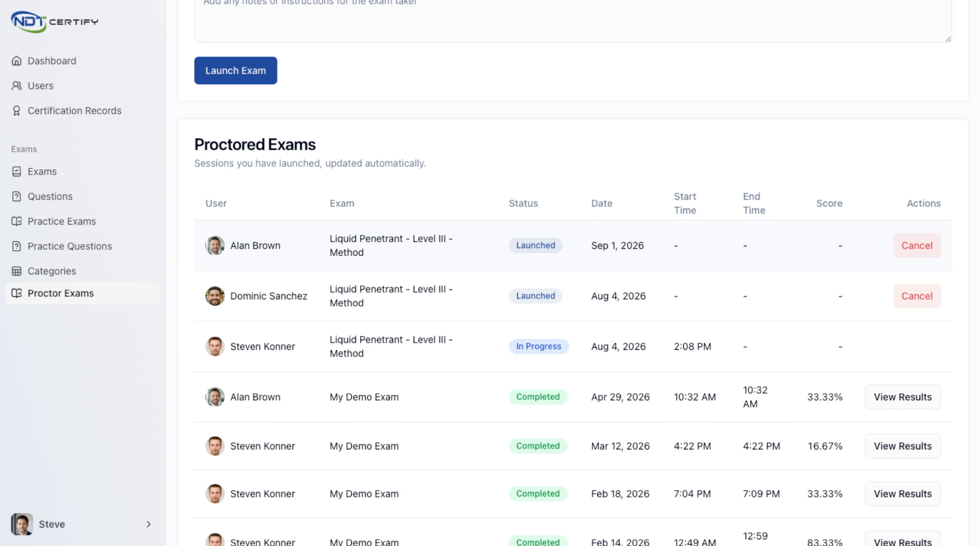Image resolution: width=980 pixels, height=546 pixels.
Task: Click the Categories grid icon
Action: [17, 271]
